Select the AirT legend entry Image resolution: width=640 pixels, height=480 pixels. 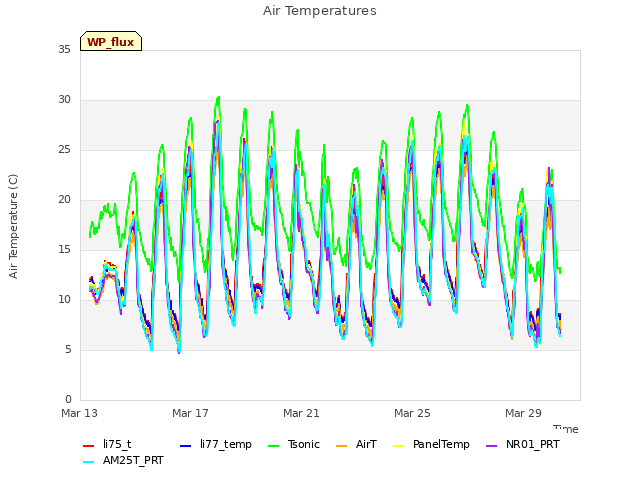[x=356, y=444]
